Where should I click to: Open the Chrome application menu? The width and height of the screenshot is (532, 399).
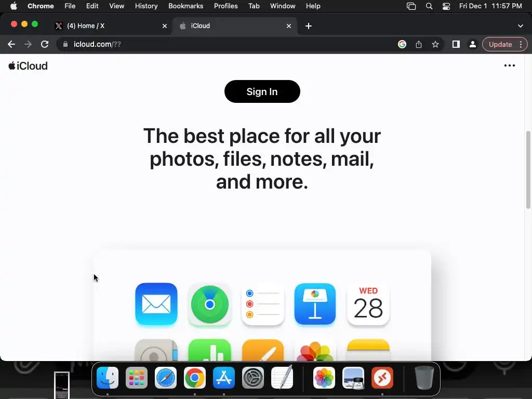41,6
